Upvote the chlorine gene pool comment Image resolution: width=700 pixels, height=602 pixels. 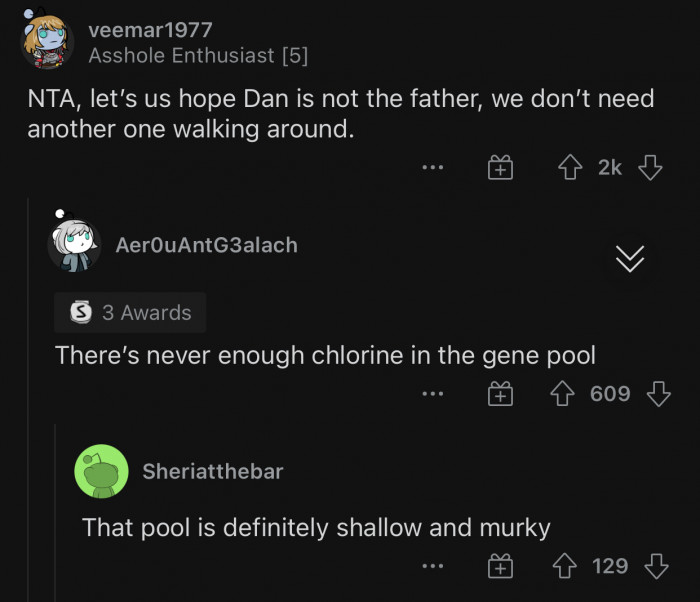tap(565, 394)
